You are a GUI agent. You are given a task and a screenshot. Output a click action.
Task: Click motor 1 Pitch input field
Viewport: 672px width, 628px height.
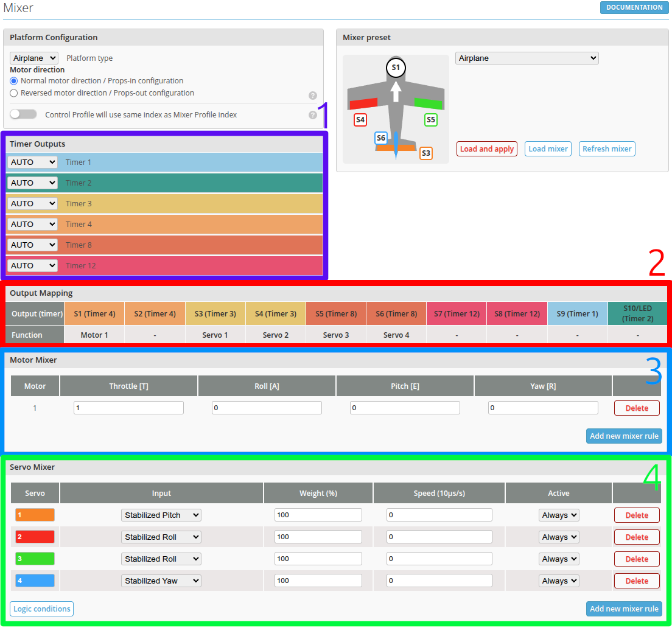click(405, 408)
